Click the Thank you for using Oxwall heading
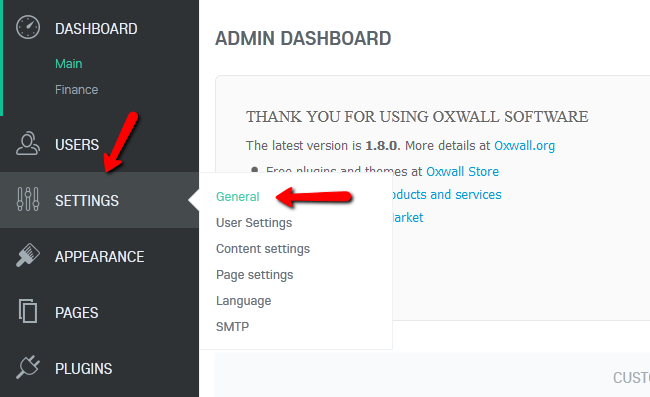This screenshot has height=397, width=650. coord(417,116)
